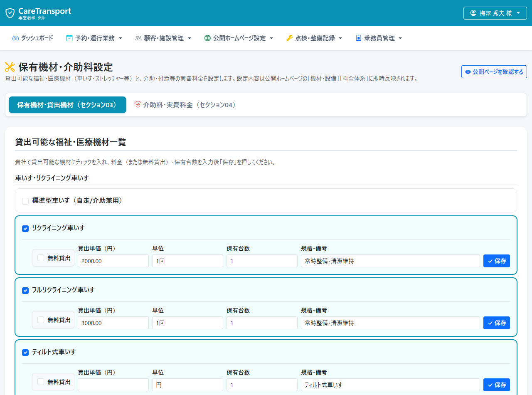
Task: Click the 3000.00 貸出単価 field
Action: pos(113,323)
